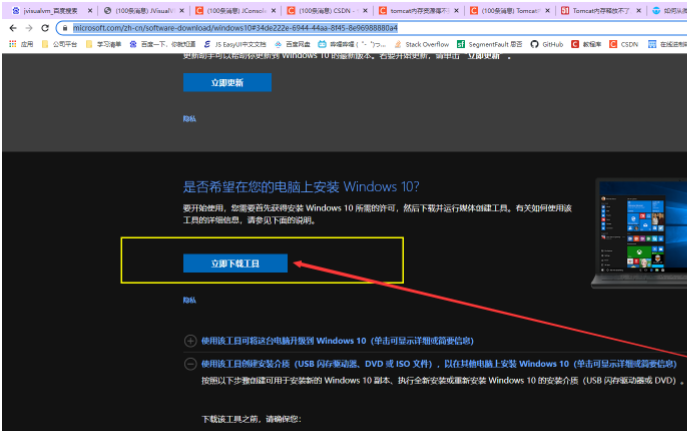
Task: Click the Windows 10 laptop image
Action: click(x=639, y=233)
